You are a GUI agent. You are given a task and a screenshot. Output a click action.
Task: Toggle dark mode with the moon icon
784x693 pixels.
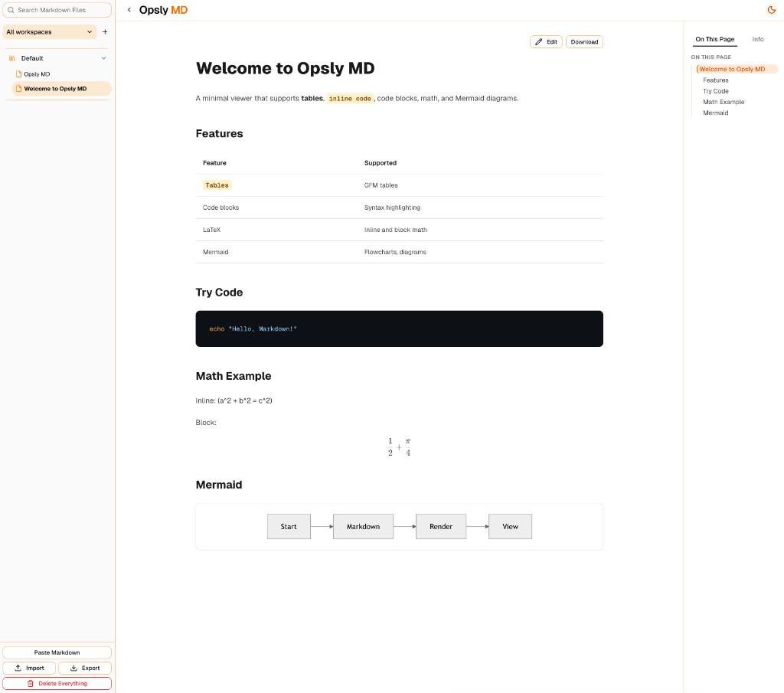point(771,10)
